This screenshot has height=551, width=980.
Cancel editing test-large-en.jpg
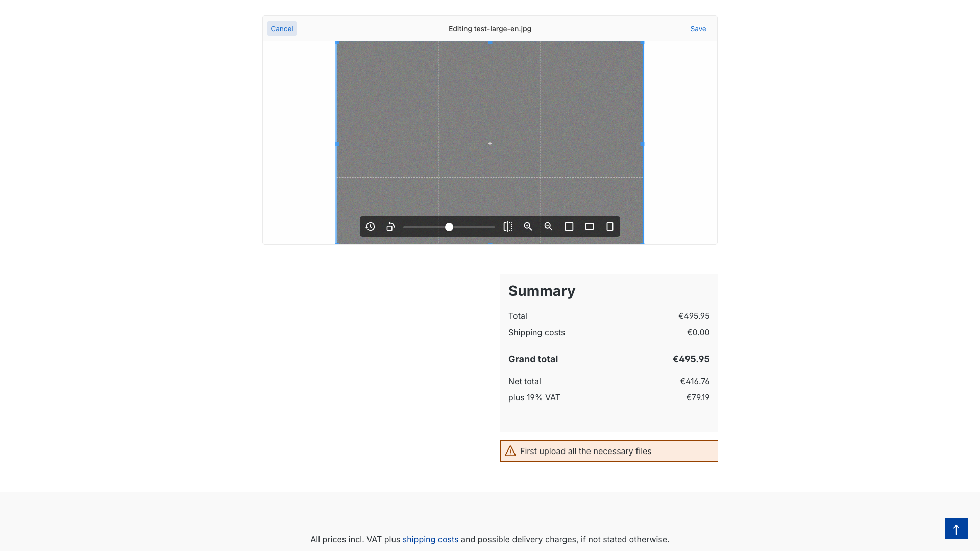pyautogui.click(x=282, y=29)
